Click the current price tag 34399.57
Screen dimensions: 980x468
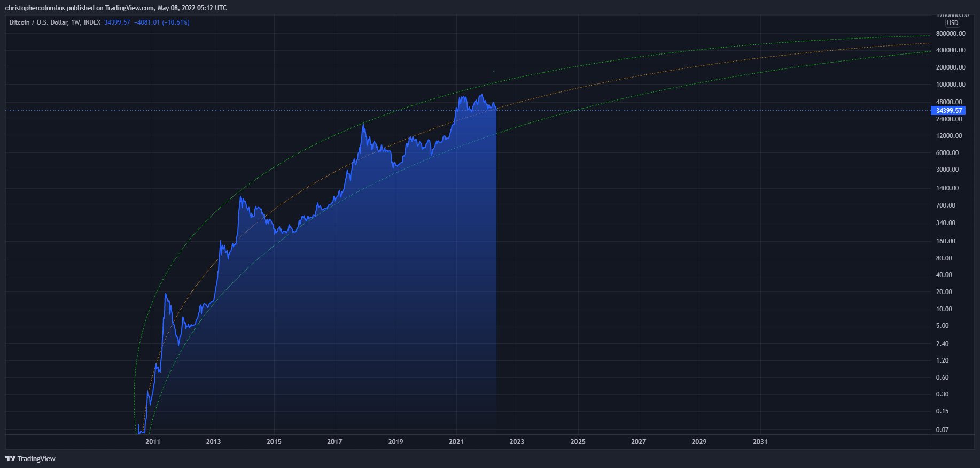948,111
